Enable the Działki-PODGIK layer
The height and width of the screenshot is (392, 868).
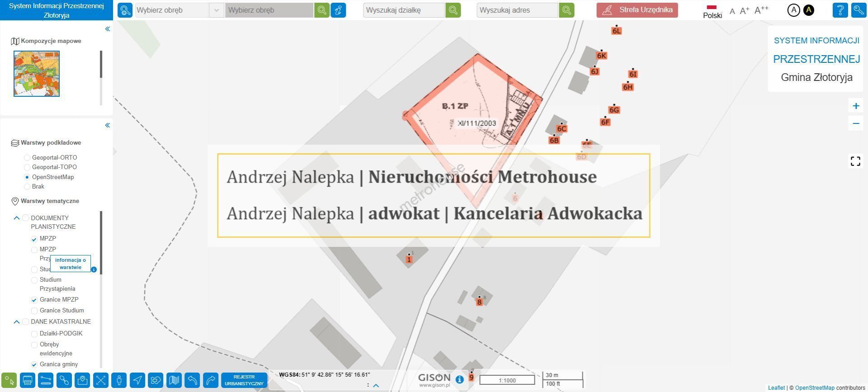click(34, 334)
